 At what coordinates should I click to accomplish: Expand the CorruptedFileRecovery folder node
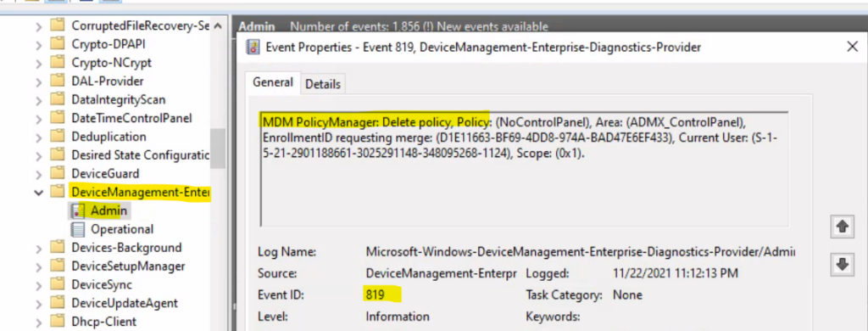pos(38,25)
